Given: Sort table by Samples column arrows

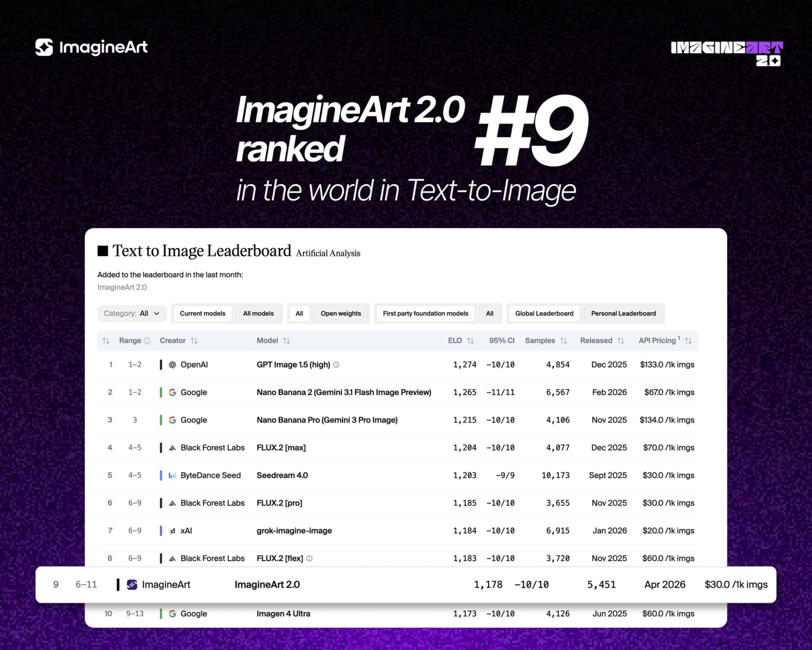Looking at the screenshot, I should coord(563,341).
